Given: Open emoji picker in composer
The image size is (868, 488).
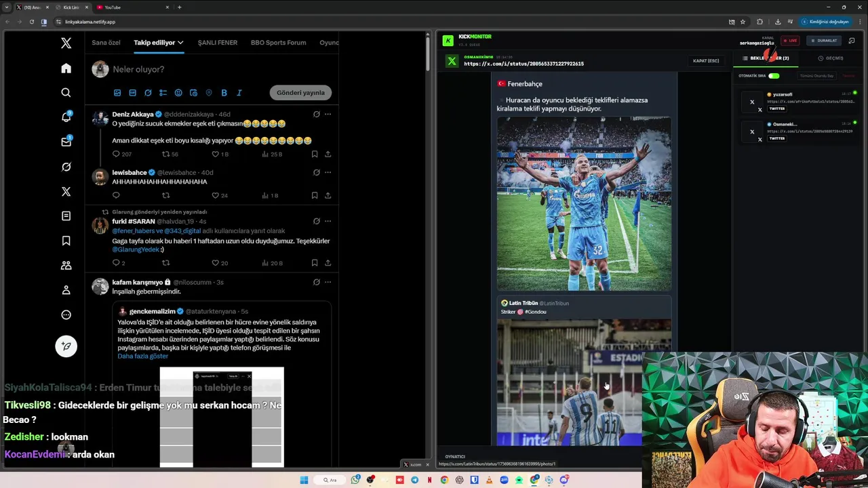Looking at the screenshot, I should pyautogui.click(x=178, y=93).
